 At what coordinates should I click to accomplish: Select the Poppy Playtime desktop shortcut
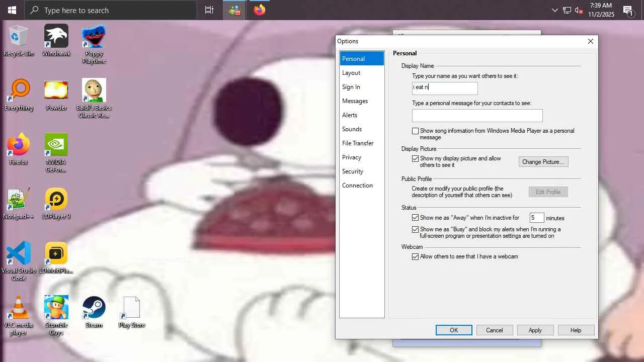click(94, 44)
